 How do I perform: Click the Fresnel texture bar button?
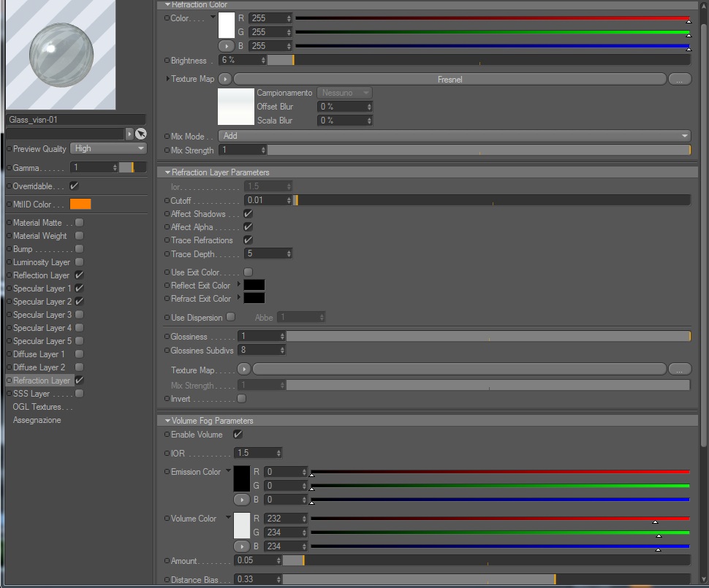pos(450,80)
